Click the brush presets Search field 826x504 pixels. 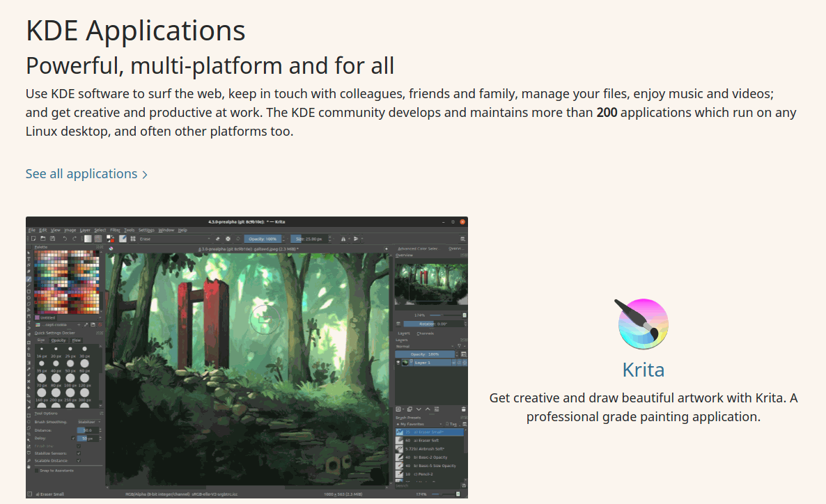click(x=428, y=486)
